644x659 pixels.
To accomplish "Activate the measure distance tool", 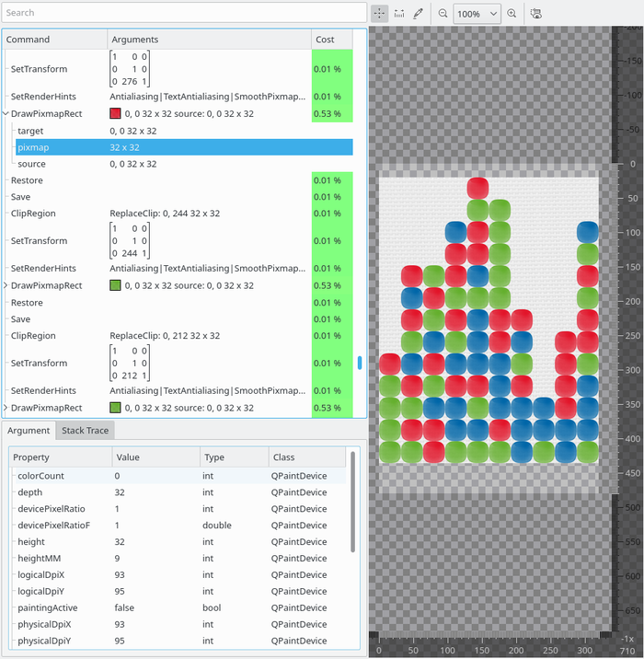I will (x=399, y=14).
